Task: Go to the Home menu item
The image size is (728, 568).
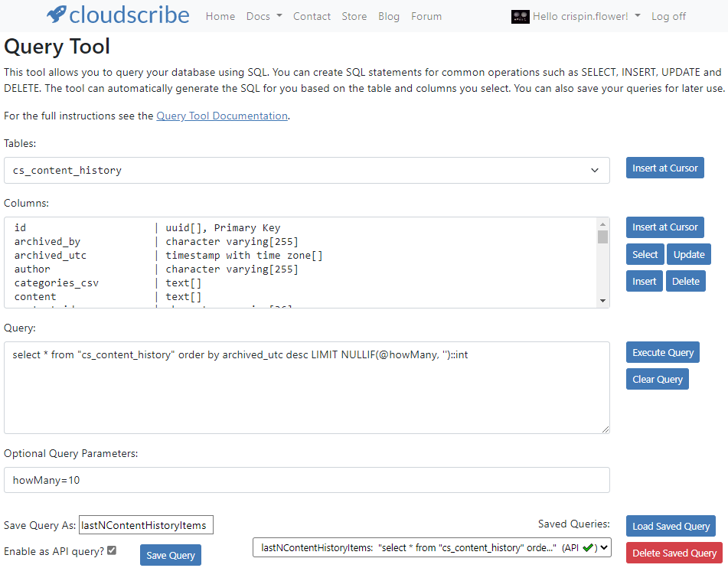Action: (220, 16)
